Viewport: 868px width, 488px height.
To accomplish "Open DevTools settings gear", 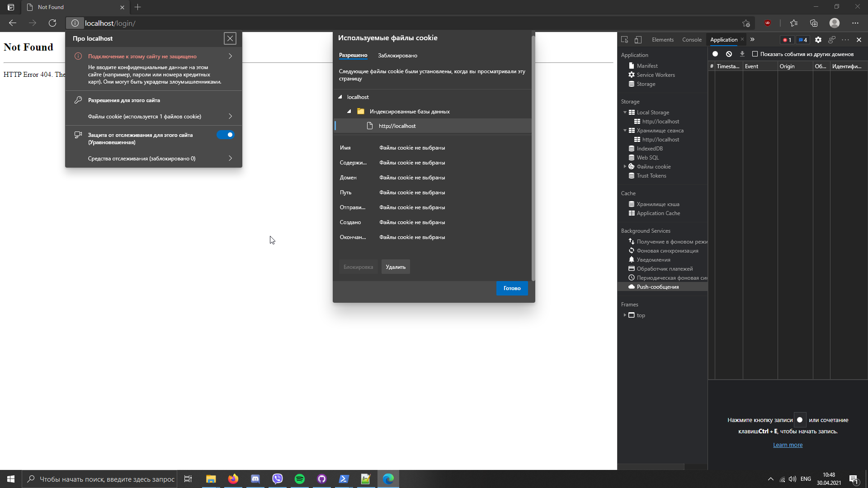I will click(818, 40).
